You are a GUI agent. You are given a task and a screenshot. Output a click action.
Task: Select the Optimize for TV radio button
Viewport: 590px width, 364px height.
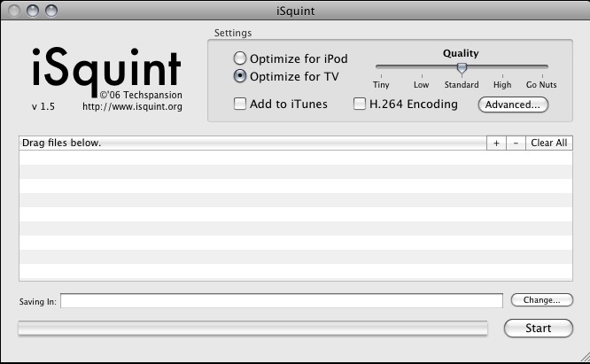click(240, 76)
